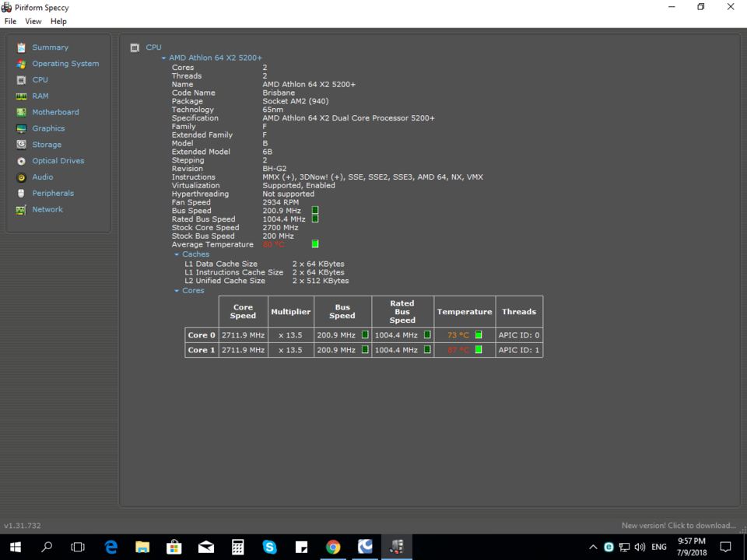Open the Mail app from the taskbar

coord(205,547)
